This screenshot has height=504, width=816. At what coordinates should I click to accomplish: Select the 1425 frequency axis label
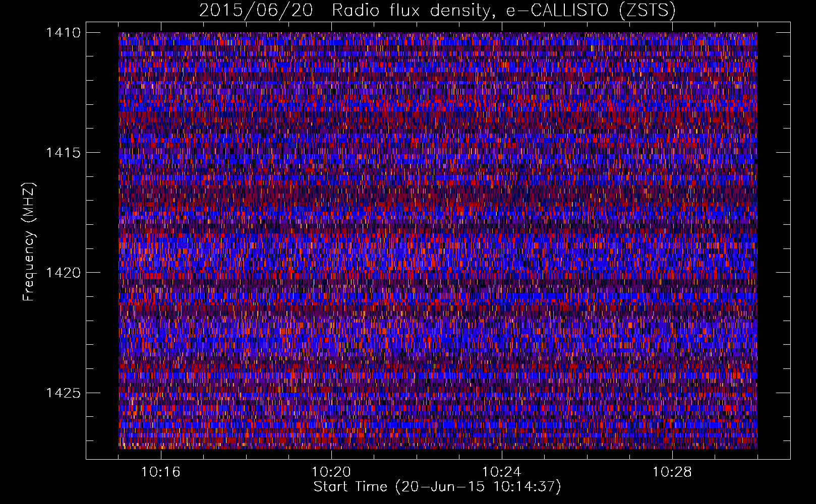(x=63, y=393)
